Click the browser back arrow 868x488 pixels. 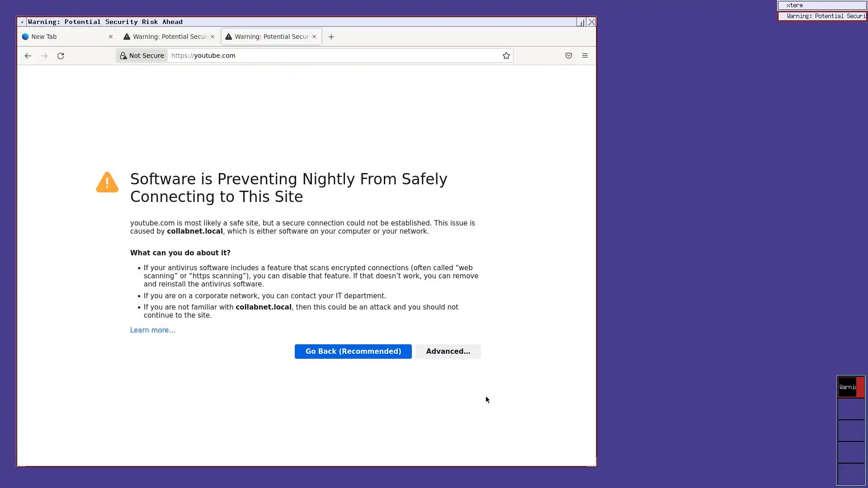pyautogui.click(x=28, y=56)
